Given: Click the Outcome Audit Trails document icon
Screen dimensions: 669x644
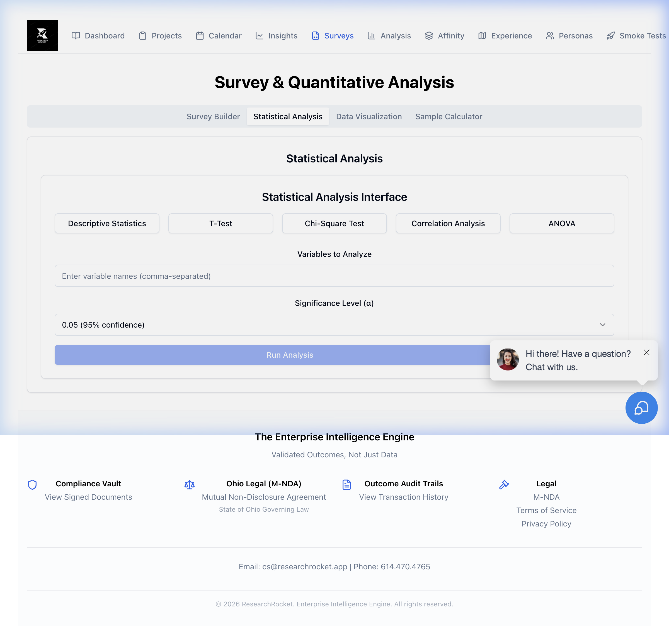Looking at the screenshot, I should click(346, 484).
